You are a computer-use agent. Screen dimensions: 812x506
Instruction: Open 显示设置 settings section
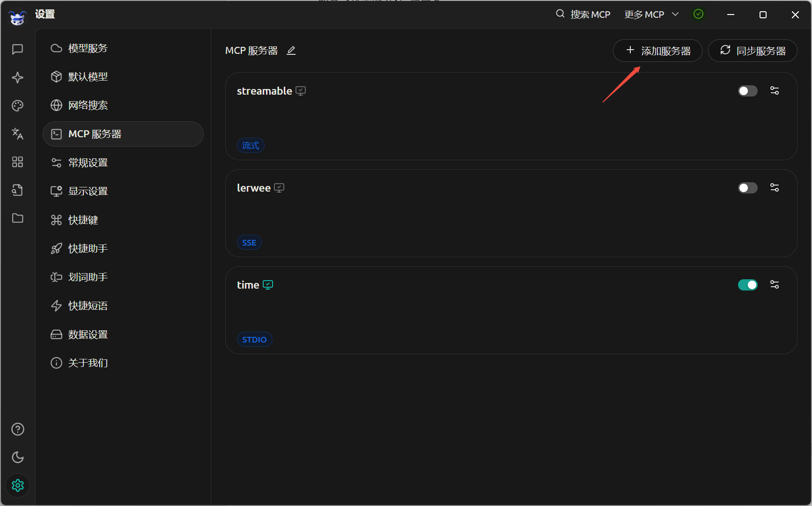tap(123, 191)
